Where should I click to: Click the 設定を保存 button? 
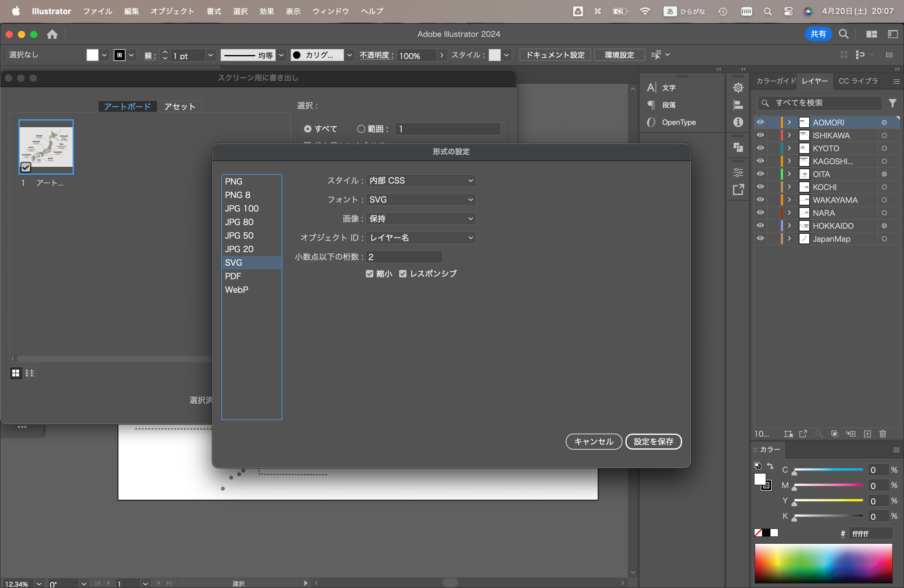(x=653, y=441)
